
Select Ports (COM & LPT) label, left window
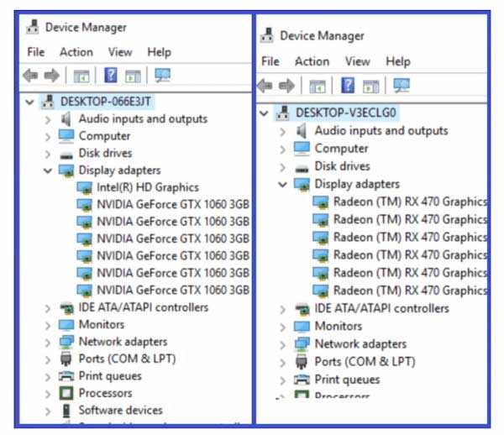pyautogui.click(x=128, y=359)
